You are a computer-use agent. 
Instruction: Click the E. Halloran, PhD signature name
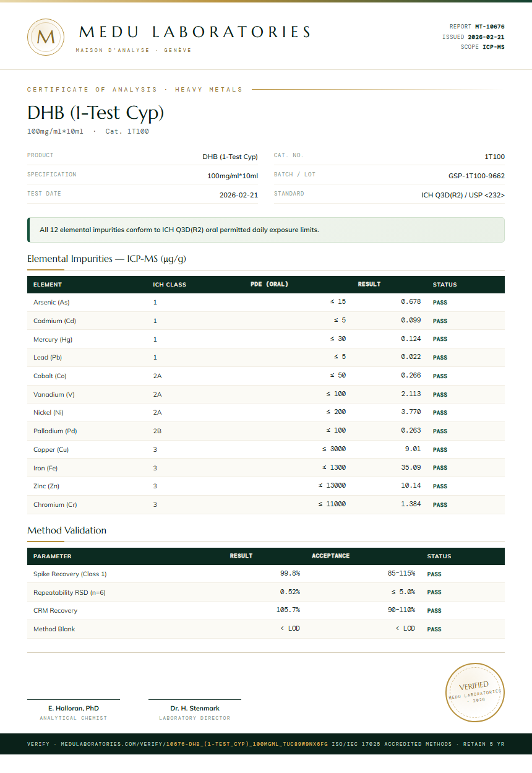pyautogui.click(x=74, y=708)
